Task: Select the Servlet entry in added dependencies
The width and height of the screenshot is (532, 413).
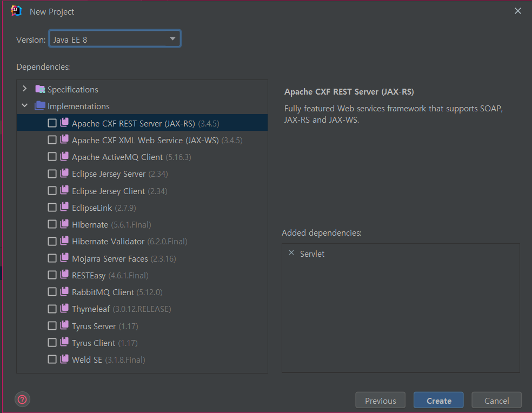Action: click(x=312, y=254)
